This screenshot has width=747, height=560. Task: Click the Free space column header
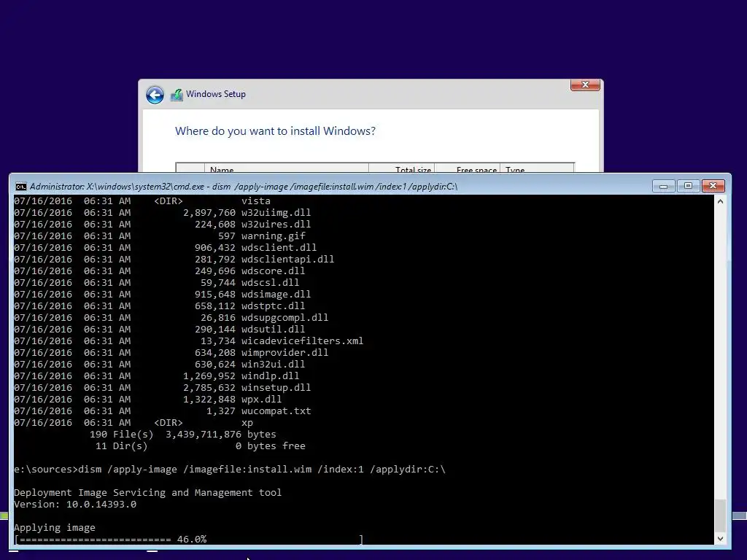[468, 168]
